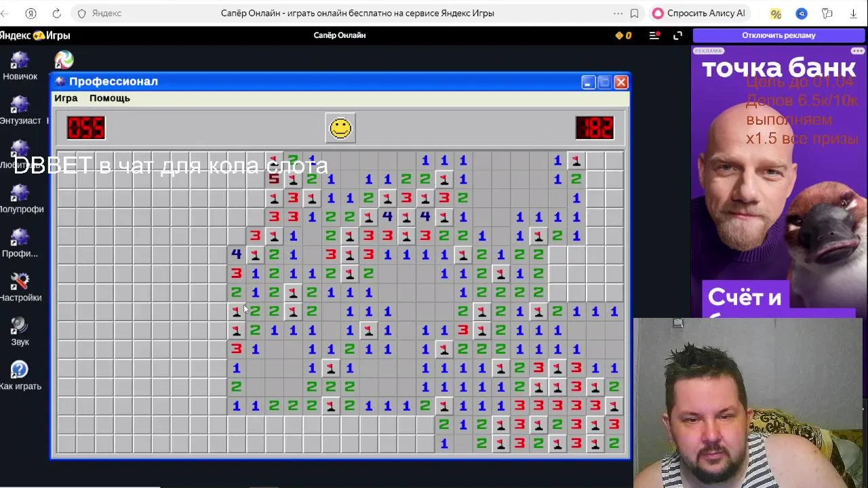The height and width of the screenshot is (488, 868).
Task: Open the Как играть help icon
Action: [x=20, y=376]
